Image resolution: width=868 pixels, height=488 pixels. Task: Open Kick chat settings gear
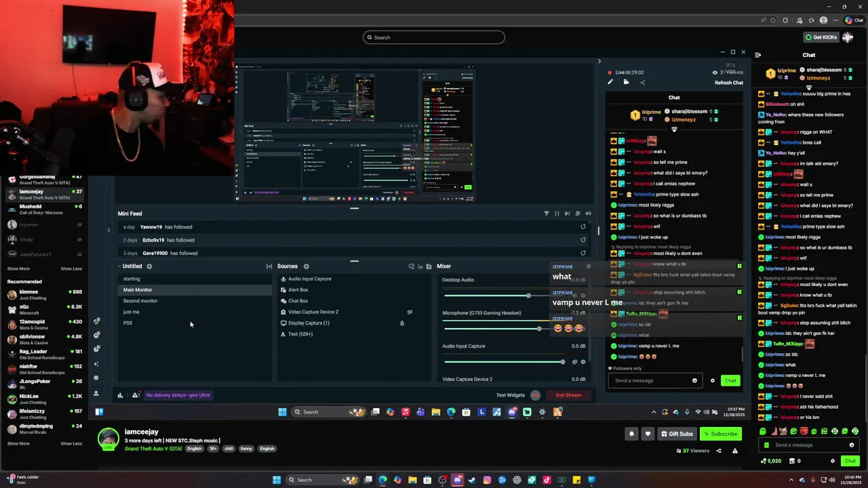click(833, 461)
